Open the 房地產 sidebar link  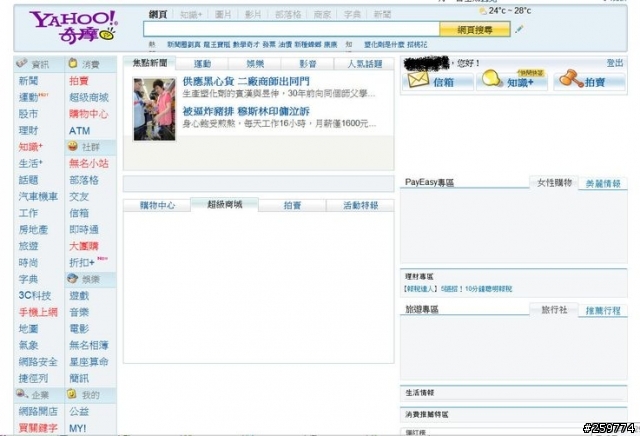(33, 229)
